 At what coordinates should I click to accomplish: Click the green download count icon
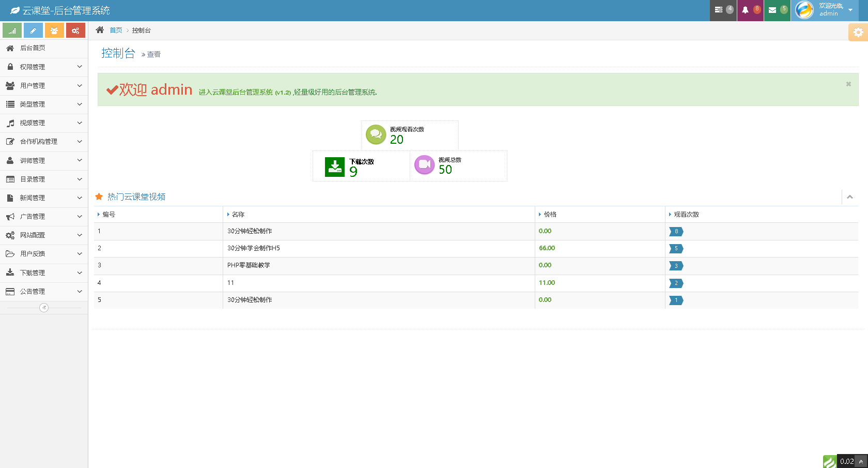[335, 167]
